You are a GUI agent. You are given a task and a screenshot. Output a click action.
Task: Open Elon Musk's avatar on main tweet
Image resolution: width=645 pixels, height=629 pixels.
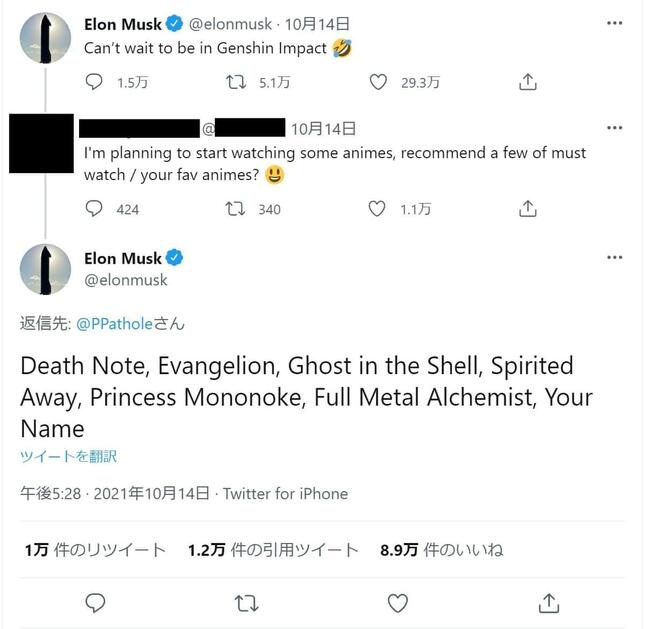[x=45, y=269]
